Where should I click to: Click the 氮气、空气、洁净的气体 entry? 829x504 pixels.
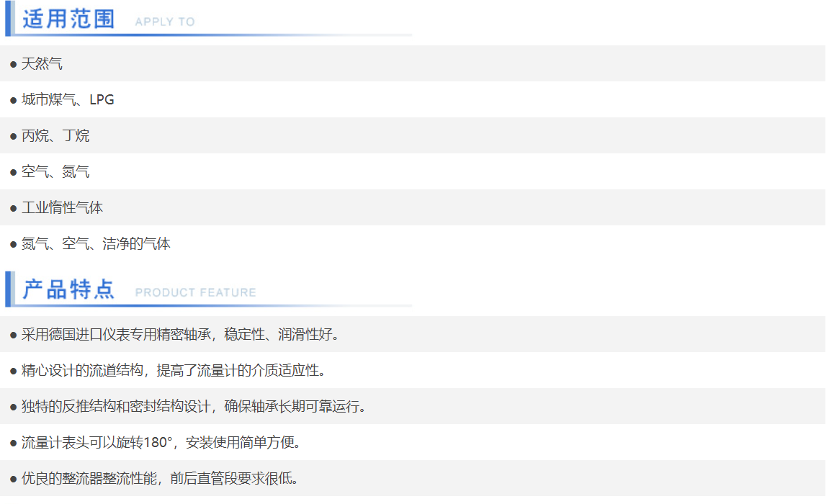pos(96,244)
